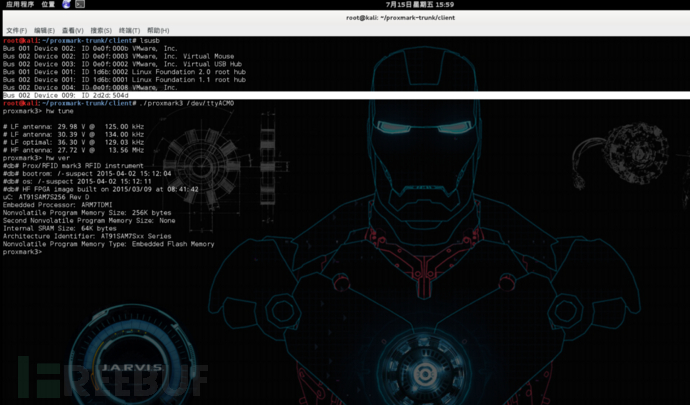Click Second Nonvolatile Program Memory Size: None line

pyautogui.click(x=89, y=221)
